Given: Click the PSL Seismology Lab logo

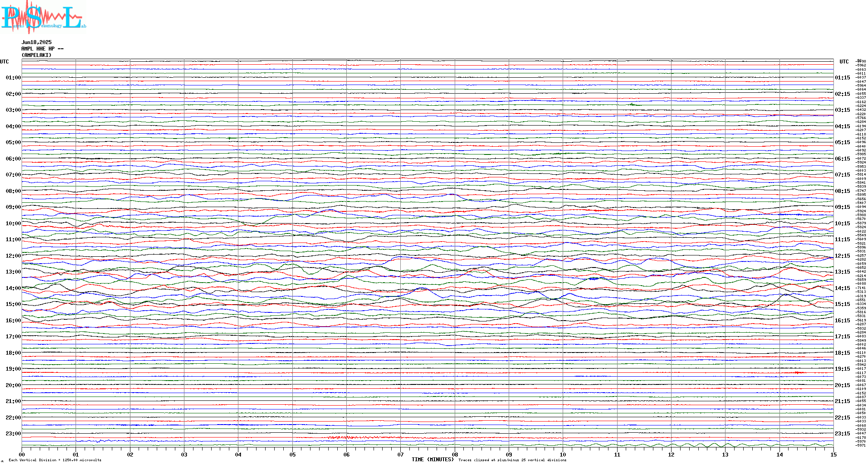Looking at the screenshot, I should [x=43, y=17].
